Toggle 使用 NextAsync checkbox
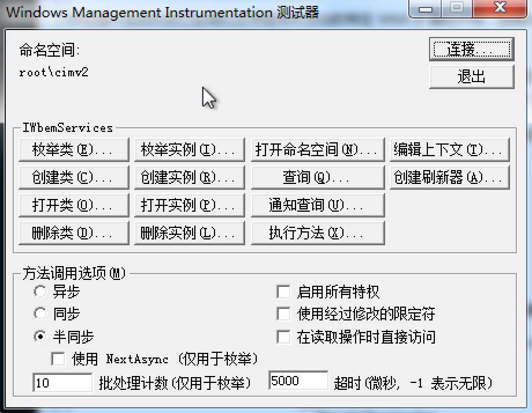The height and width of the screenshot is (413, 532). tap(58, 359)
